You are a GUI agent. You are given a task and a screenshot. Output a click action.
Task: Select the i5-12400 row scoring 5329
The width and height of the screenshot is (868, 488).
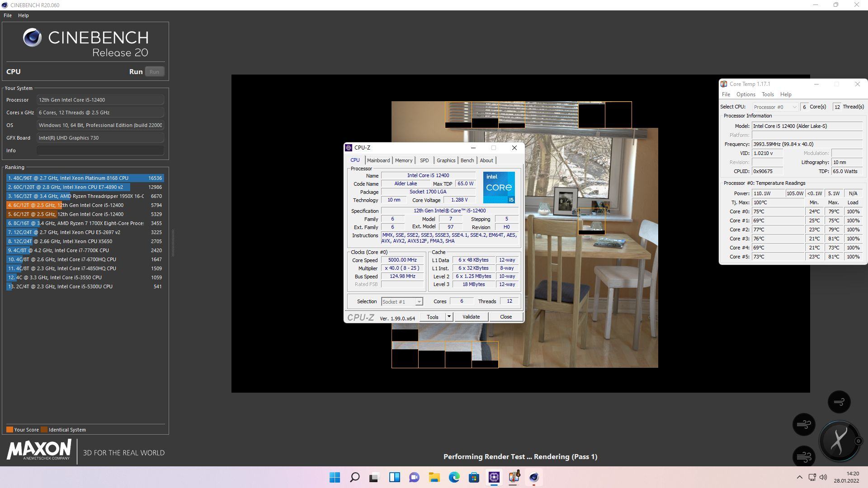point(85,214)
